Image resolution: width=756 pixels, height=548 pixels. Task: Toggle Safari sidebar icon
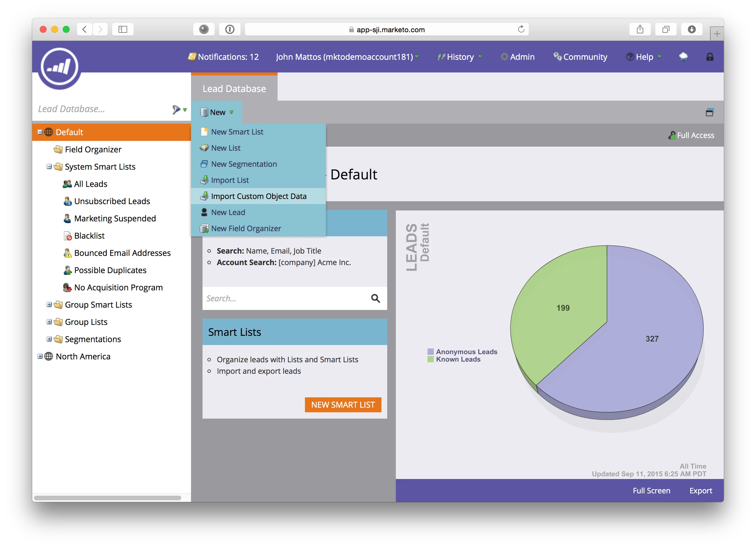coord(123,29)
